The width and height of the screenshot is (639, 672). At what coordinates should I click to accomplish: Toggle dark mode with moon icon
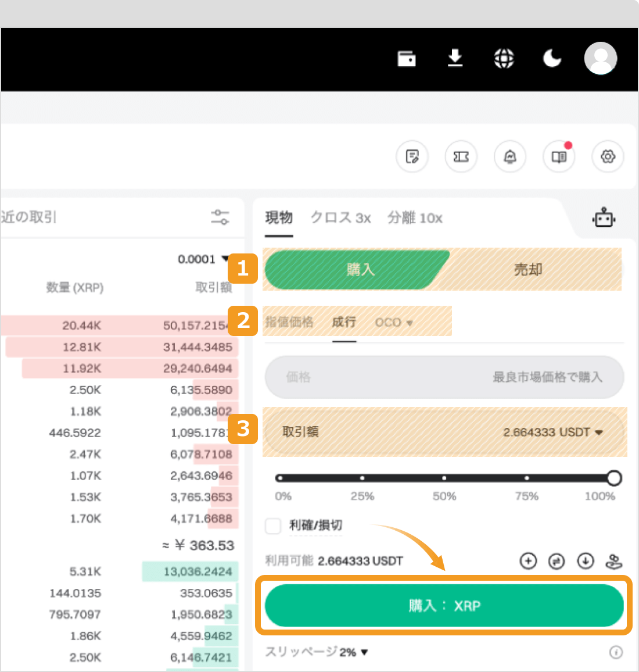(x=552, y=58)
